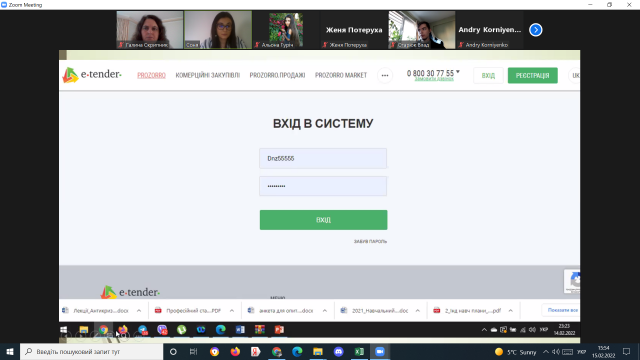This screenshot has width=640, height=360.
Task: Click the password input field
Action: pos(323,186)
